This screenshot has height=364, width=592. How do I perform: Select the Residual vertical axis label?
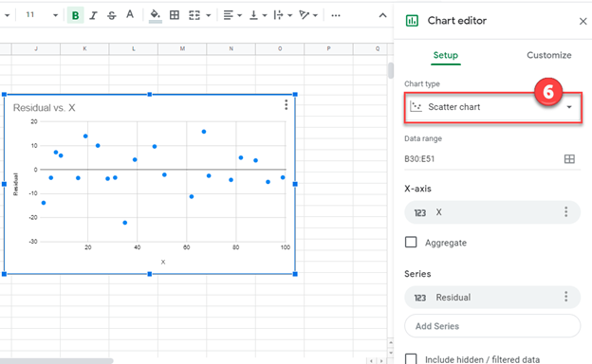tap(15, 185)
